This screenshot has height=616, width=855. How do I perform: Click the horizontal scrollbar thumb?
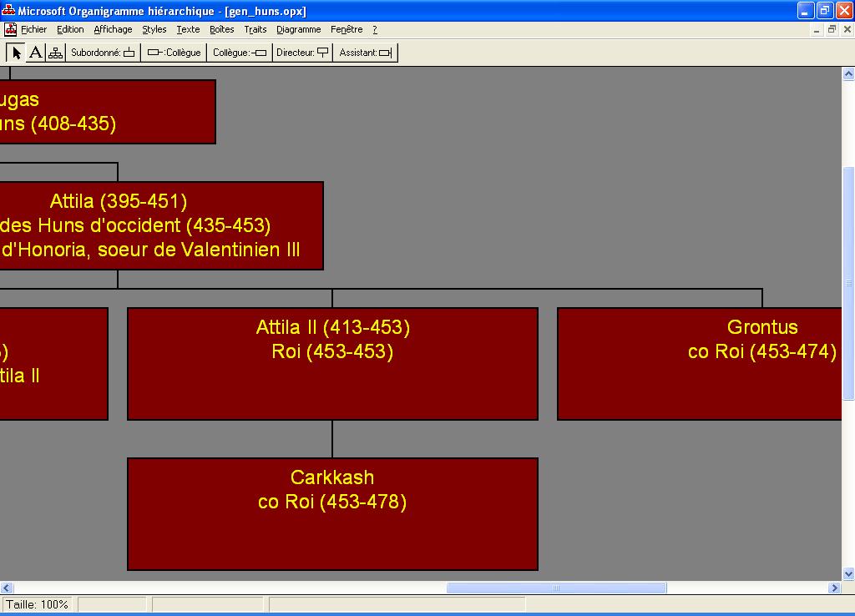(x=556, y=588)
